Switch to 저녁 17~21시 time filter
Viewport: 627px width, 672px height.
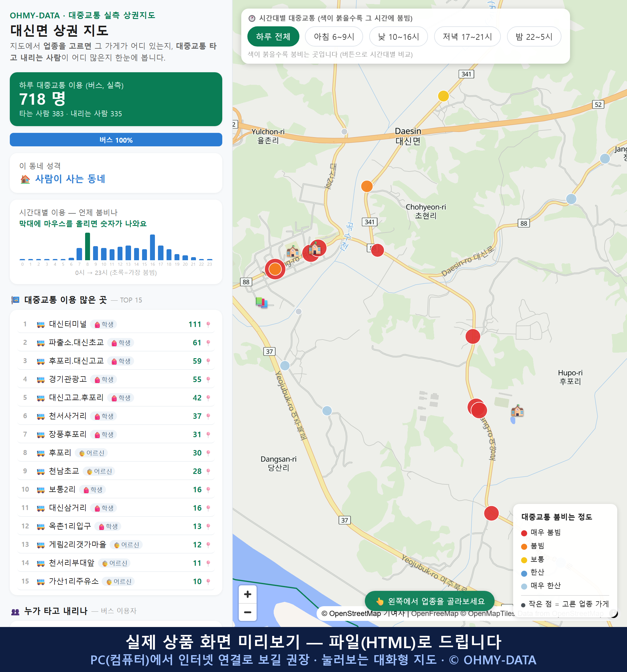pyautogui.click(x=467, y=36)
